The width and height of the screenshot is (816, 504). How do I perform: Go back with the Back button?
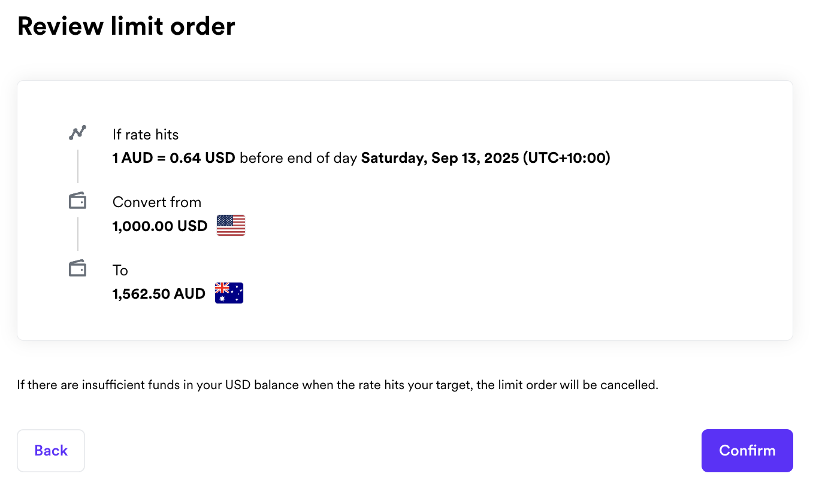51,451
